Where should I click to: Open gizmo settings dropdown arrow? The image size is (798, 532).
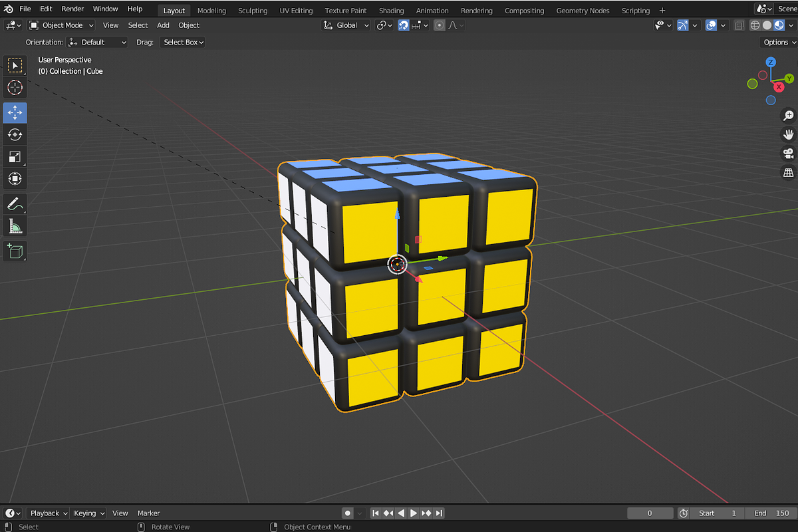click(695, 25)
